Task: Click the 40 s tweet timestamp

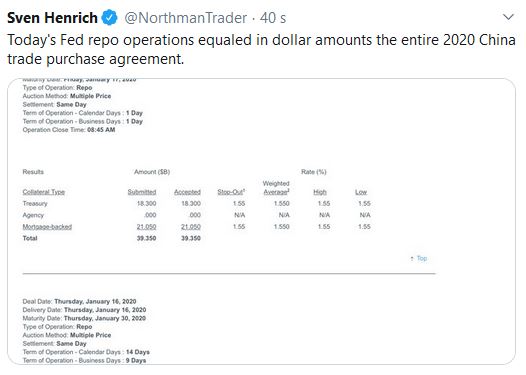Action: 273,18
